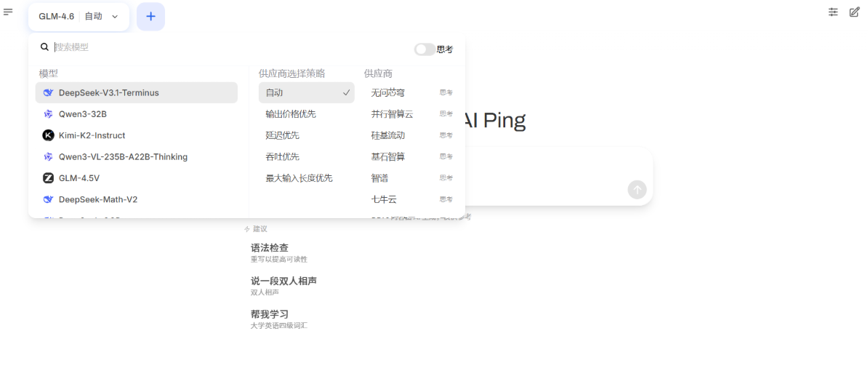Choose 最大输入长度优先 strategy

click(307, 178)
